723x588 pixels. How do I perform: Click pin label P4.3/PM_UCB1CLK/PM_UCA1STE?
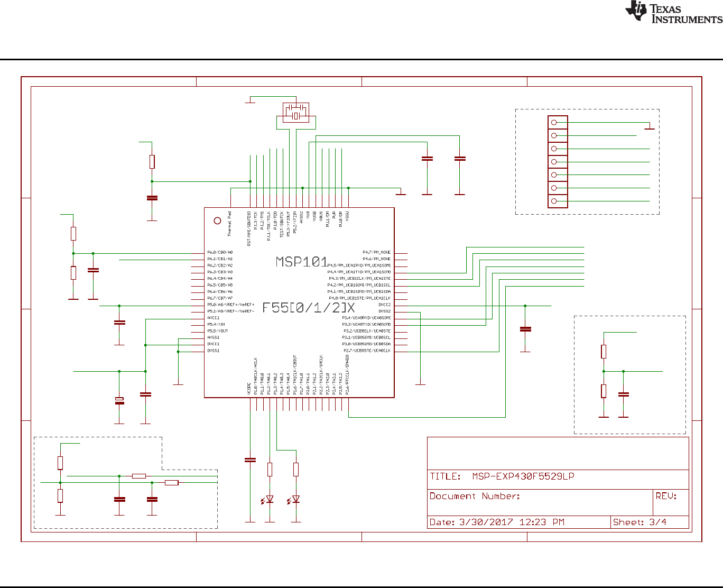tap(360, 279)
